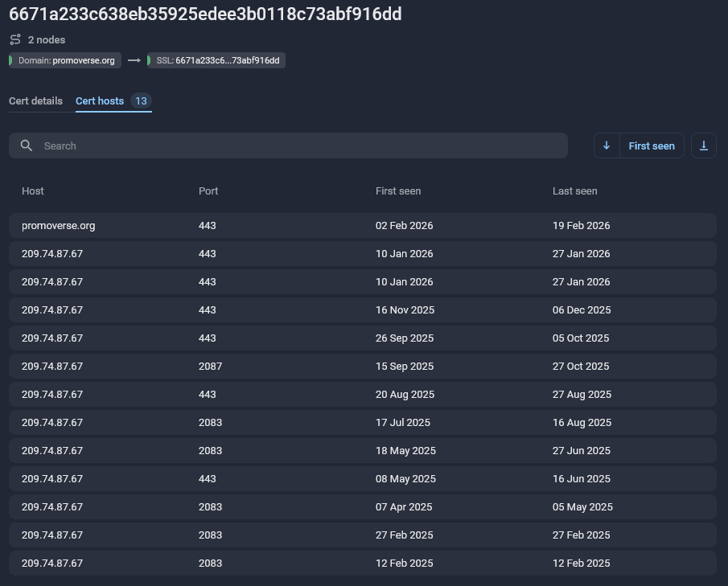Click the green indicator on the SSL badge
This screenshot has height=586, width=728.
pos(150,60)
